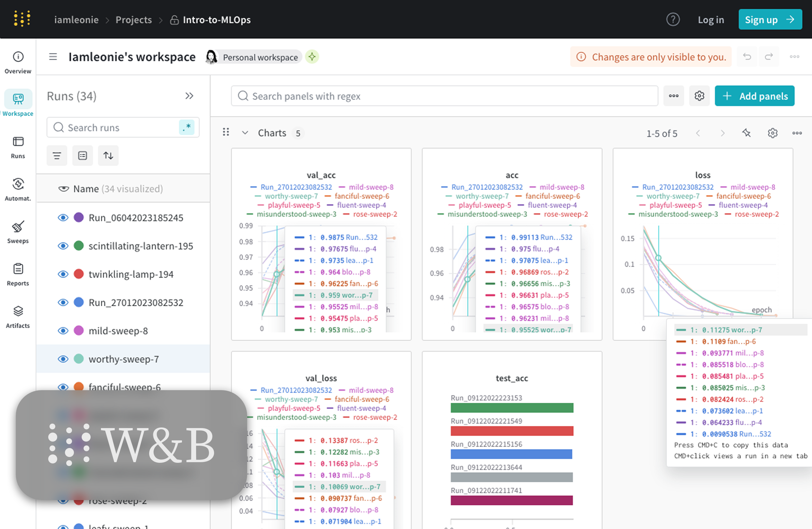Screen dimensions: 812x529
Task: Click the loss chart title
Action: click(x=702, y=175)
